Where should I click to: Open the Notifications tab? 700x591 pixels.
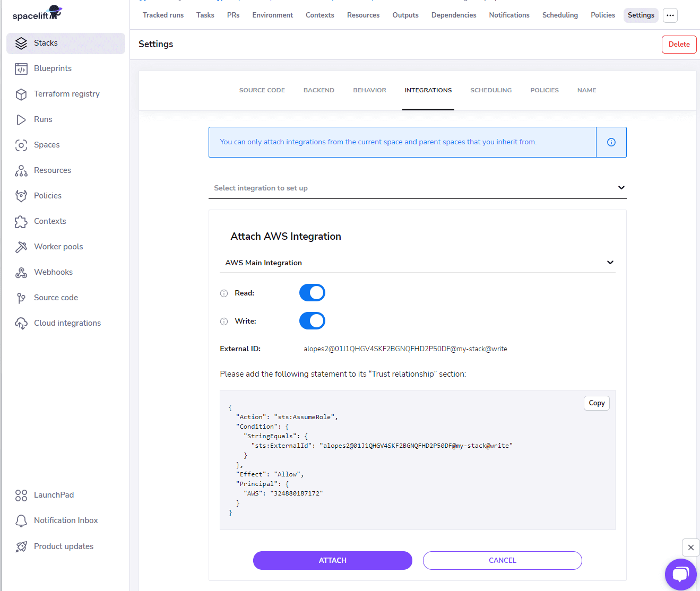pos(509,15)
